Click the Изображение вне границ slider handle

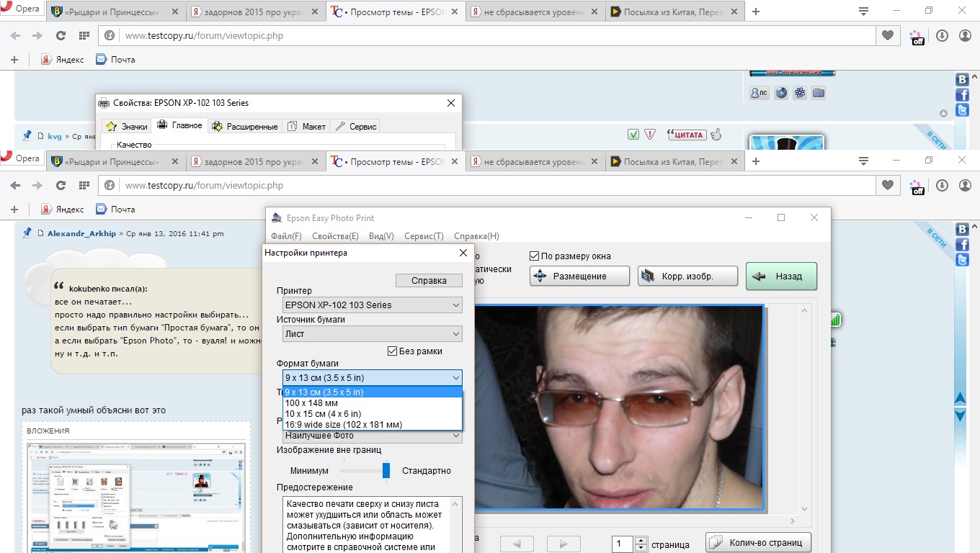pyautogui.click(x=386, y=471)
